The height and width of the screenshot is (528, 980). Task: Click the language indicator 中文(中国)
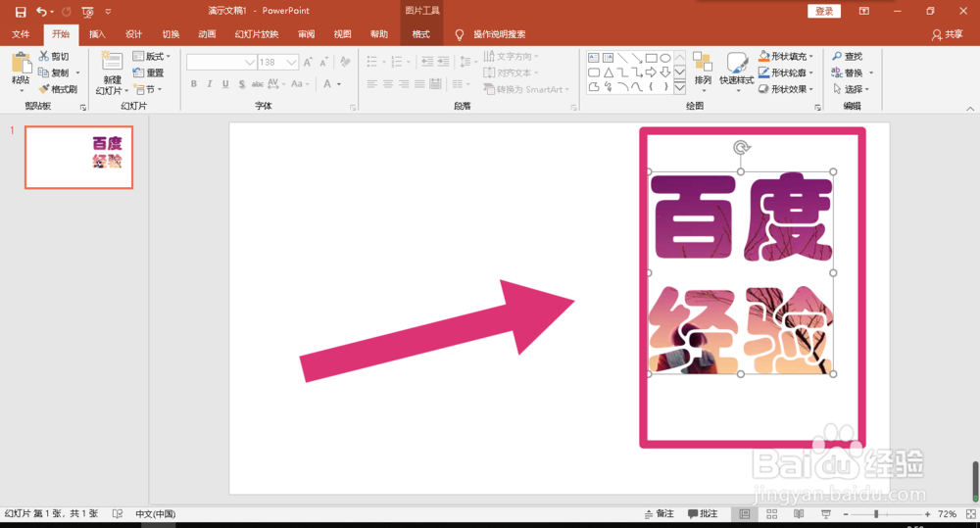(155, 513)
